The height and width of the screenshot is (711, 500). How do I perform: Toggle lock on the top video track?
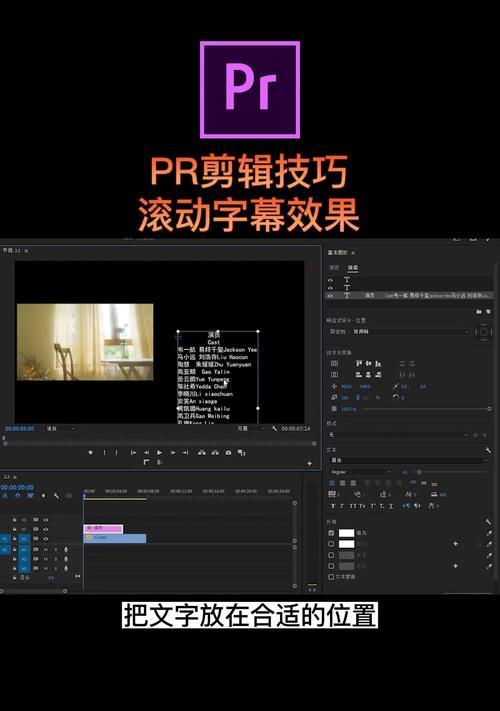pyautogui.click(x=15, y=520)
